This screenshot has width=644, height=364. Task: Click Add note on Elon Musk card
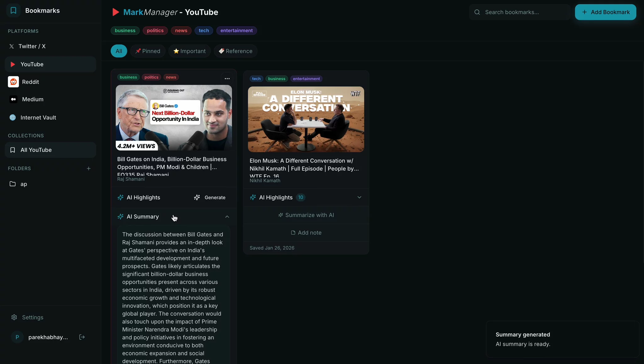point(306,233)
